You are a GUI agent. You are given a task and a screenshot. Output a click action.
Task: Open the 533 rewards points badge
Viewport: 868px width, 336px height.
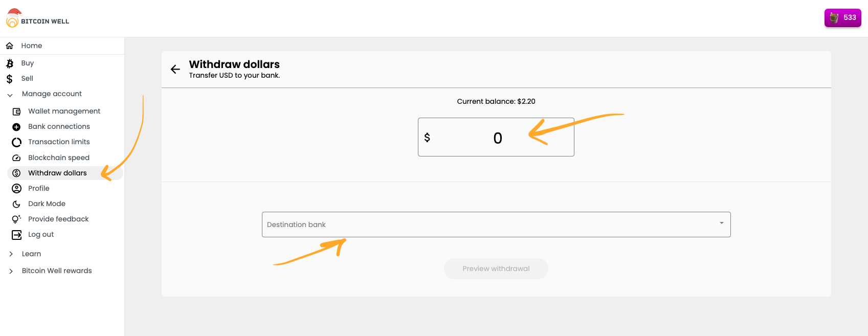[842, 18]
